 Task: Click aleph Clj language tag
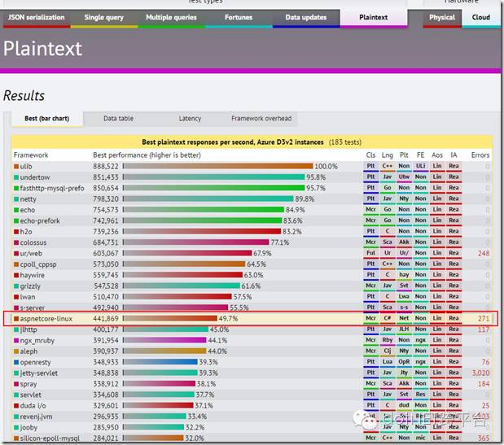point(388,351)
